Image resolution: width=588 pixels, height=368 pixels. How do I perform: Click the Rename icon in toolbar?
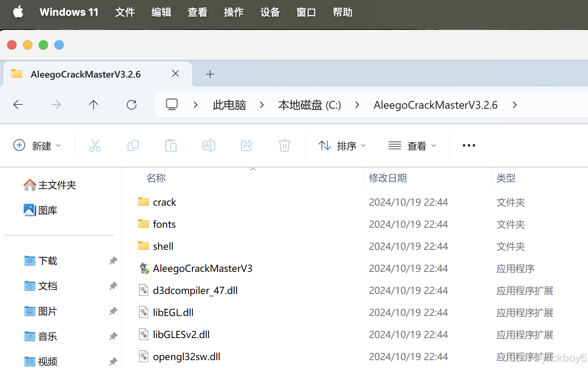pyautogui.click(x=209, y=145)
